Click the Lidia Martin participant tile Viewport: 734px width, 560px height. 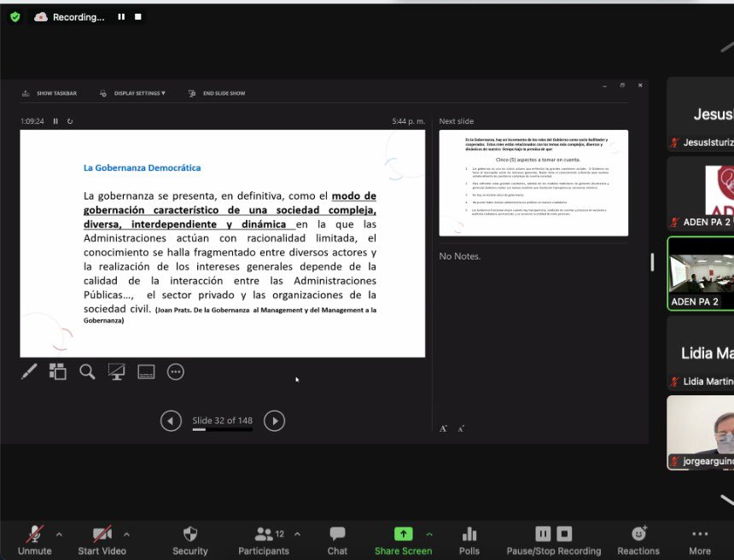701,353
